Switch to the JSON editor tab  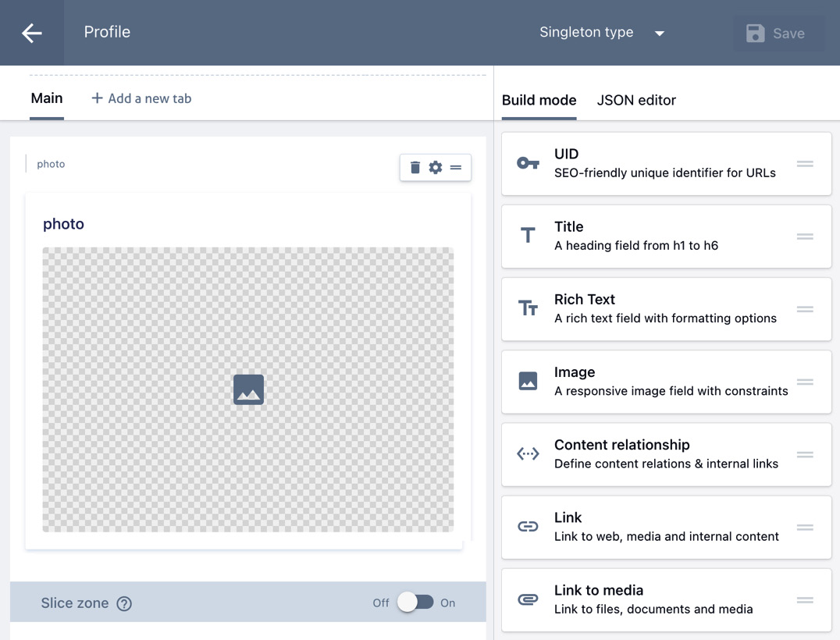pos(635,100)
